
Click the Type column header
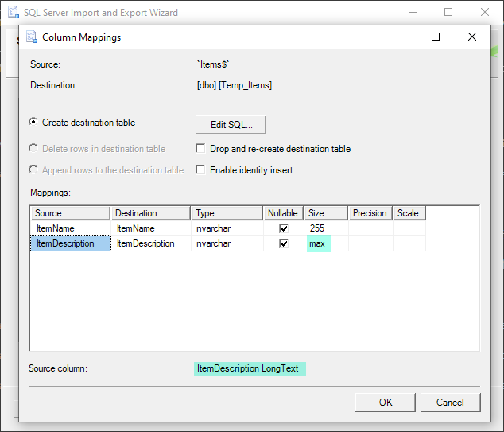227,213
